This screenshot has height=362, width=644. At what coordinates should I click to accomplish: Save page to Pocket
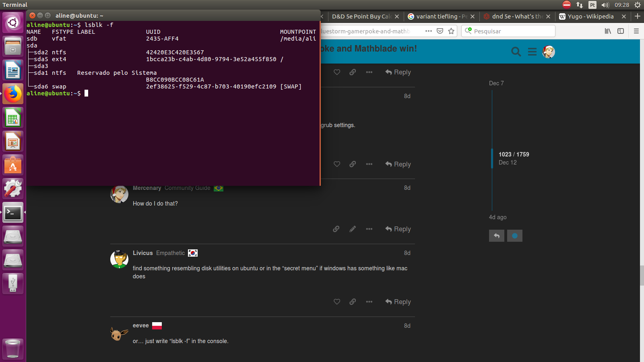click(x=440, y=31)
